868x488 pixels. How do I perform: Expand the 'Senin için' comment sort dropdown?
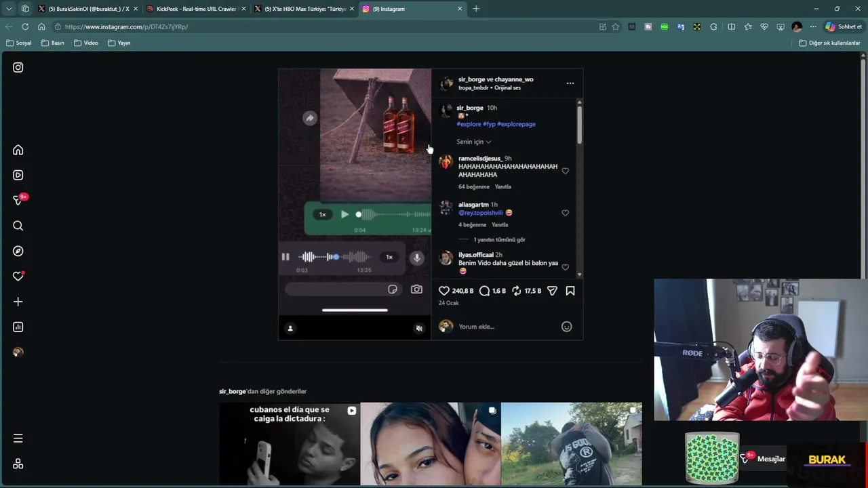[x=474, y=142]
